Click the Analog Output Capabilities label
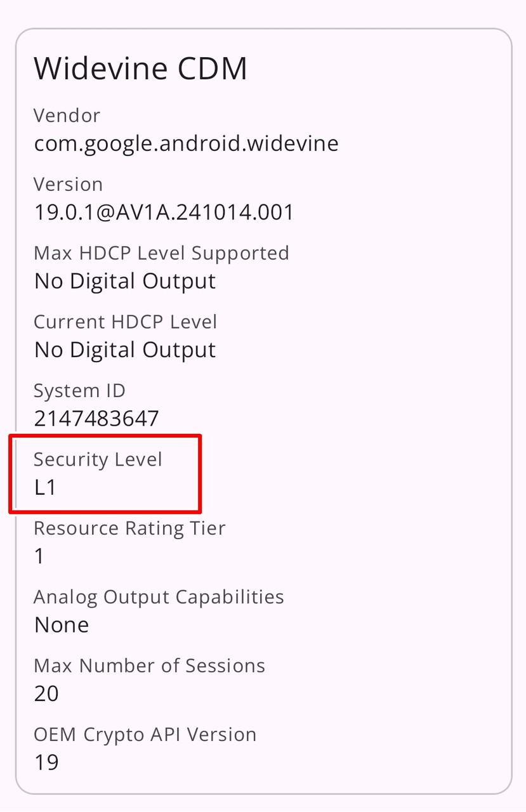Viewport: 526px width, 812px height. 159,597
